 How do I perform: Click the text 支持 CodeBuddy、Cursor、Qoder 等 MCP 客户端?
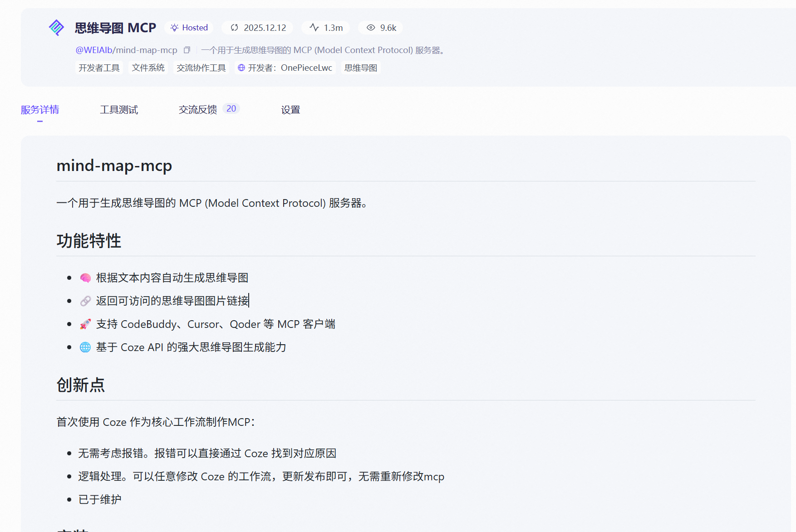click(x=216, y=324)
